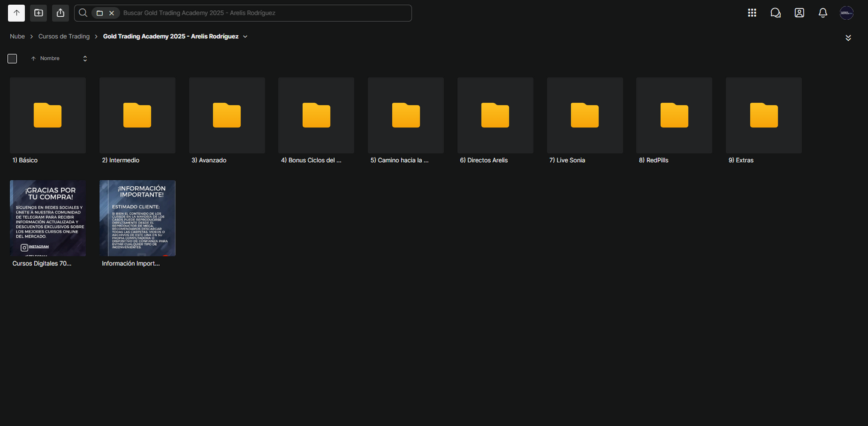
Task: Open the account avatar menu
Action: point(846,13)
